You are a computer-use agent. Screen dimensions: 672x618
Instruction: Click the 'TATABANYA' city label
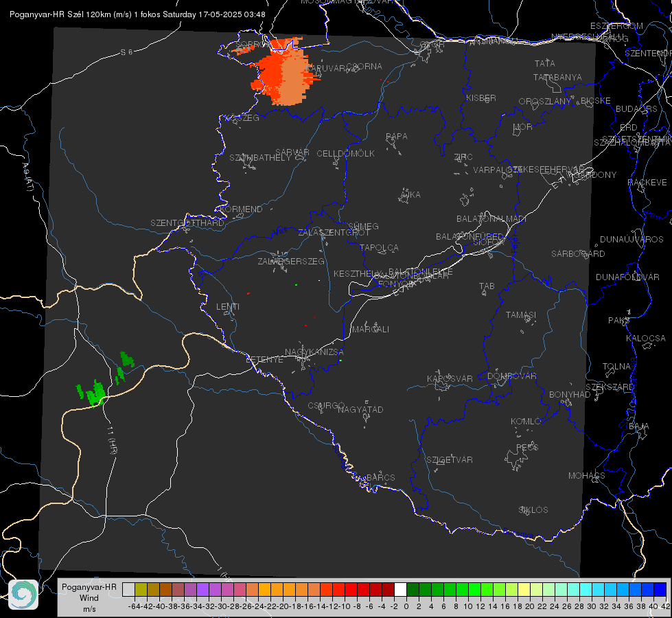557,77
